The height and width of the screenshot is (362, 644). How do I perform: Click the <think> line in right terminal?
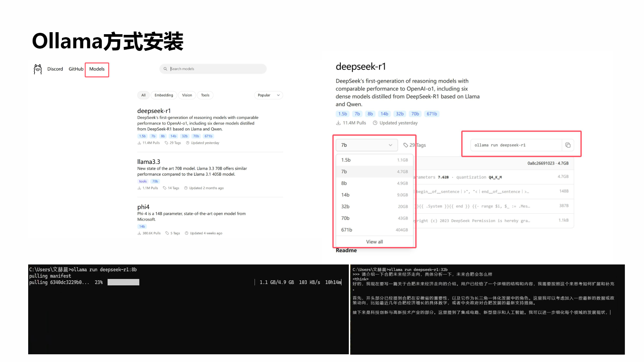pos(361,279)
